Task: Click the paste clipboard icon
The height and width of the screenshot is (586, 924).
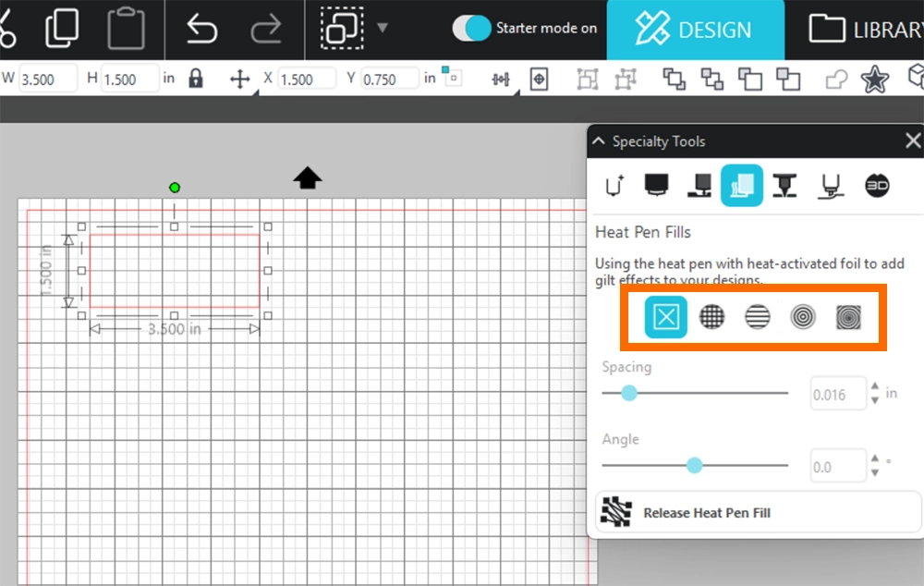Action: tap(126, 29)
